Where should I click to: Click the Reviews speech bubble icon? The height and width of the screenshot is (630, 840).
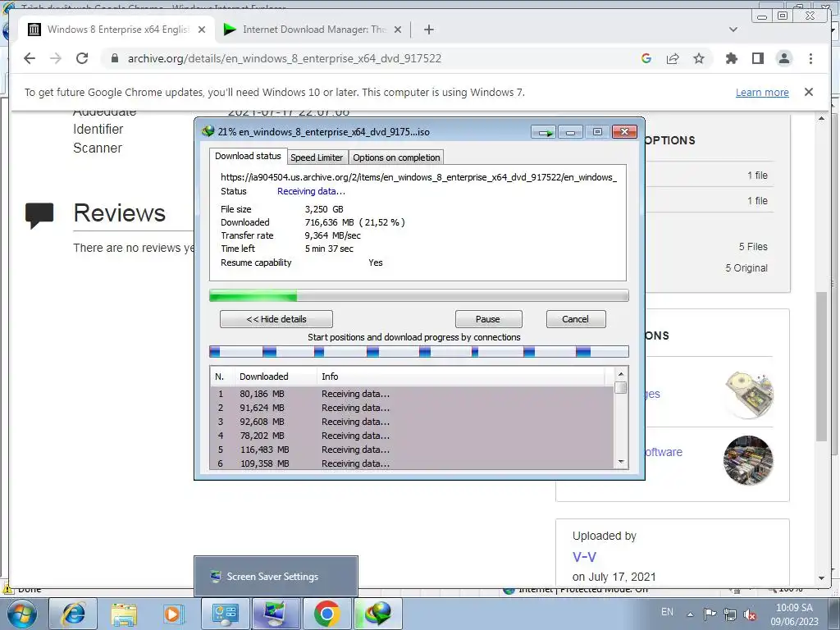(39, 216)
